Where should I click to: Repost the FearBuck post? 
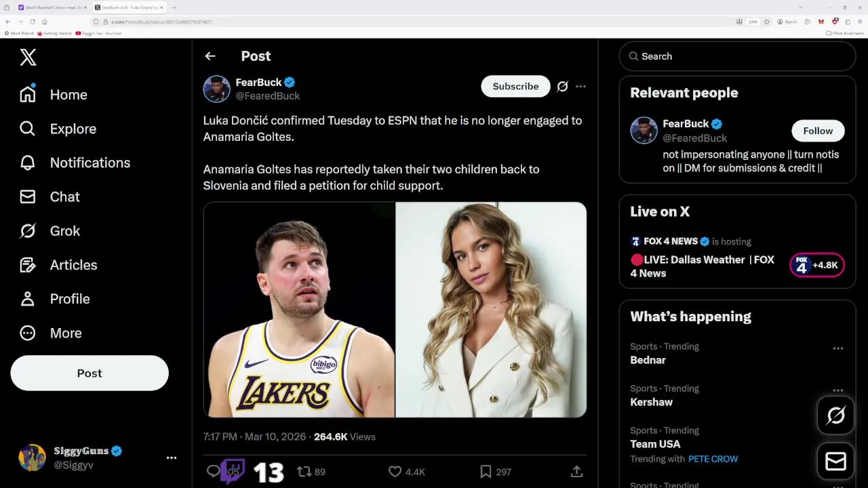pyautogui.click(x=304, y=472)
